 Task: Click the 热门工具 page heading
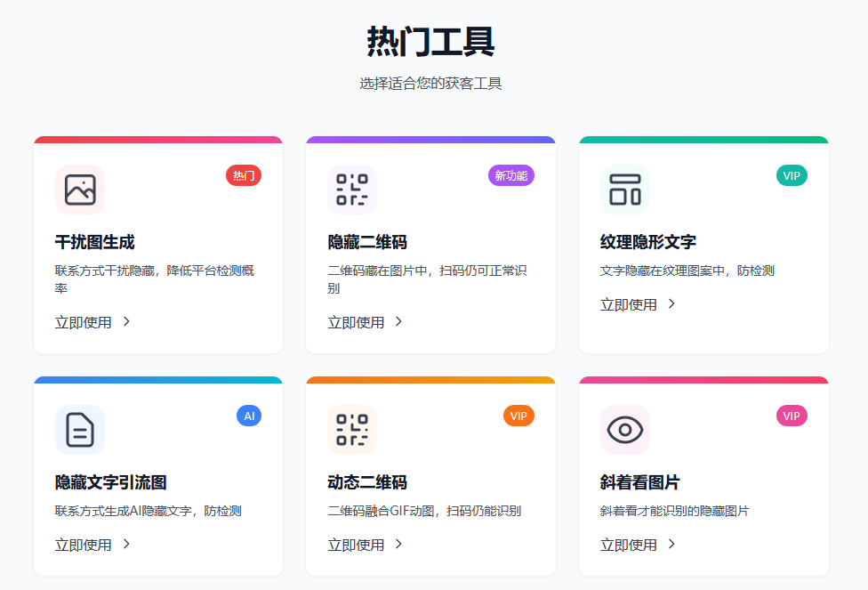tap(430, 42)
